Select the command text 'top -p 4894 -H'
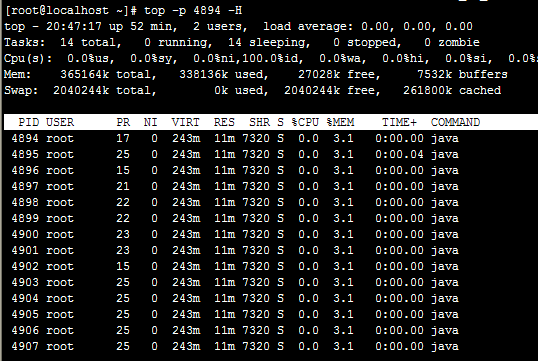538x361 pixels. pyautogui.click(x=193, y=11)
